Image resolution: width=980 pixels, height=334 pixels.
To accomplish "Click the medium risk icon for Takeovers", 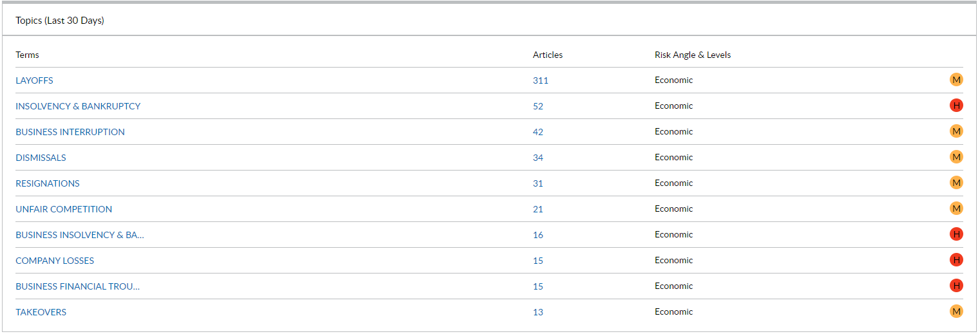I will (x=956, y=311).
